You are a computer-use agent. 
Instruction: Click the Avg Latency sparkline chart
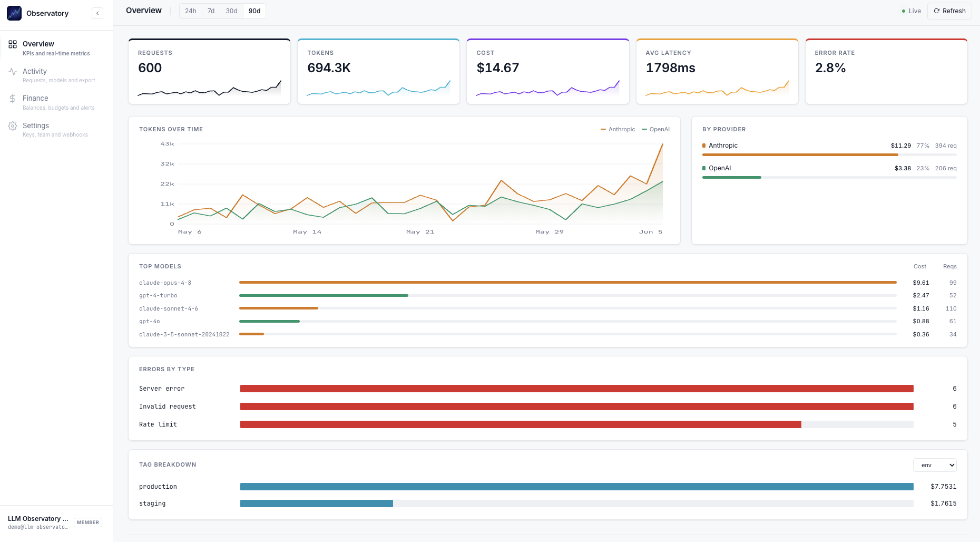[717, 88]
